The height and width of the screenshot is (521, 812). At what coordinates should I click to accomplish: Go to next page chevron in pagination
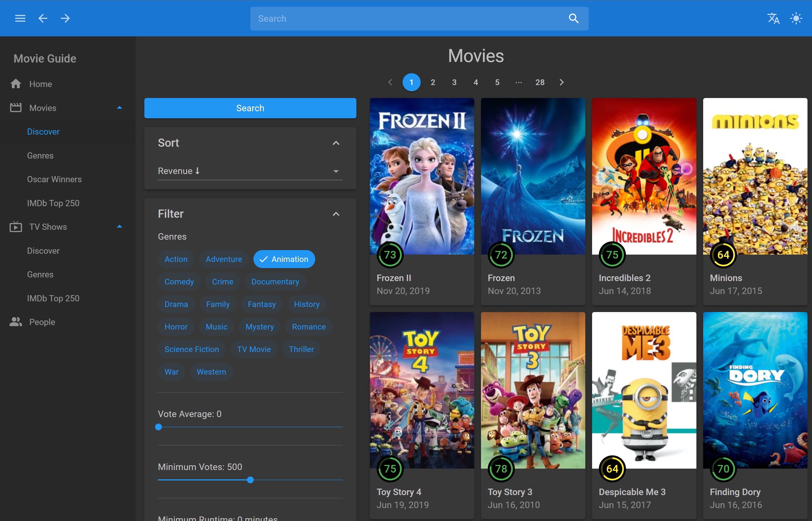[x=561, y=82]
